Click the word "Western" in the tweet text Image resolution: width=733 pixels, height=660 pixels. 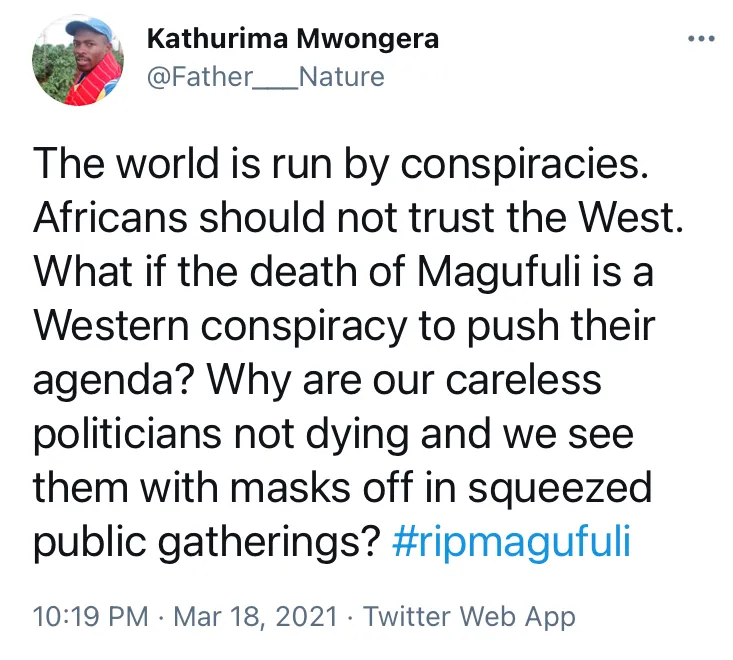113,326
